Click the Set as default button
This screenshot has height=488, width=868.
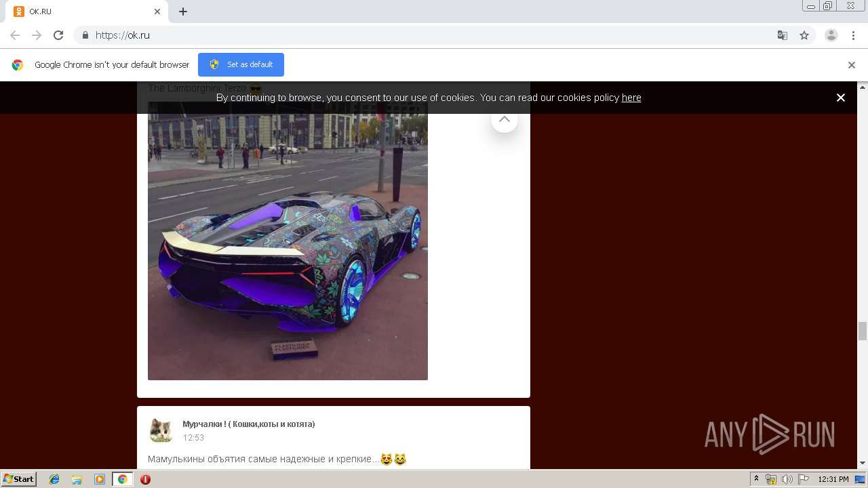click(x=241, y=64)
